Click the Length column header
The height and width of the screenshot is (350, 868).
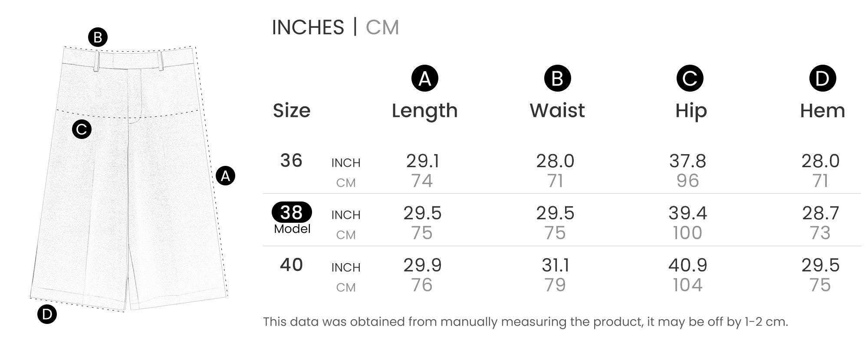[424, 111]
